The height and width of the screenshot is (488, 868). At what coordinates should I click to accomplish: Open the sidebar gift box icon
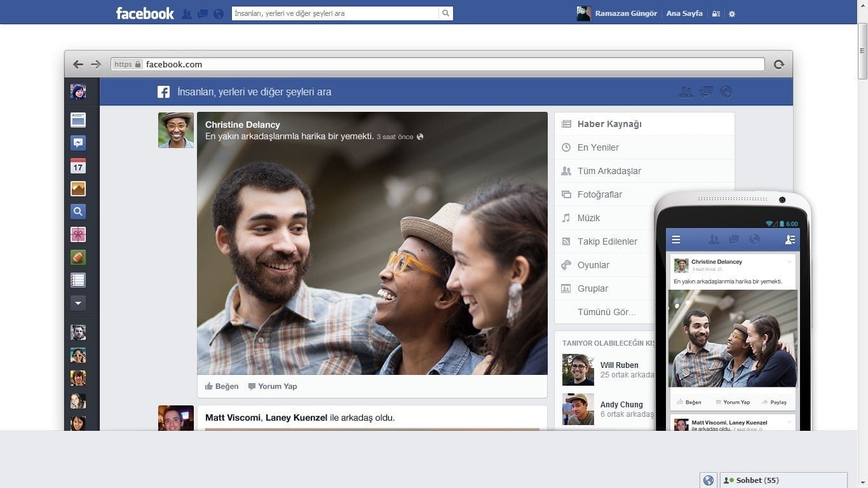pos(78,234)
